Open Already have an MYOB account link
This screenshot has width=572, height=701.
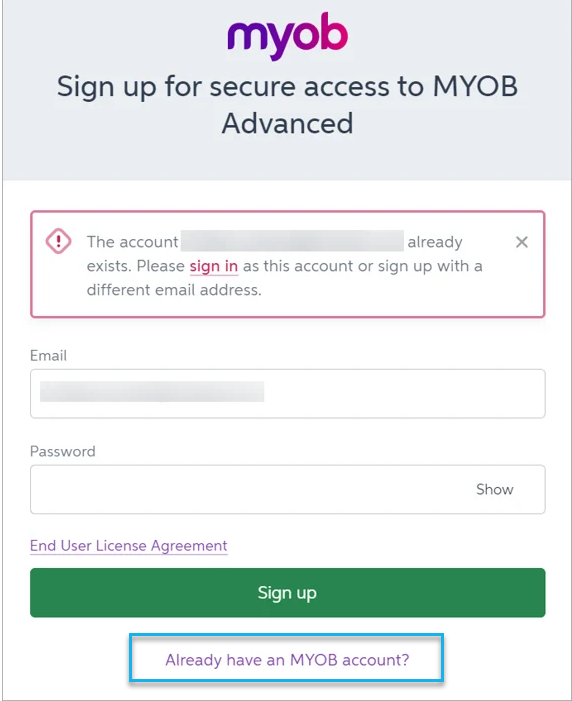pyautogui.click(x=287, y=660)
